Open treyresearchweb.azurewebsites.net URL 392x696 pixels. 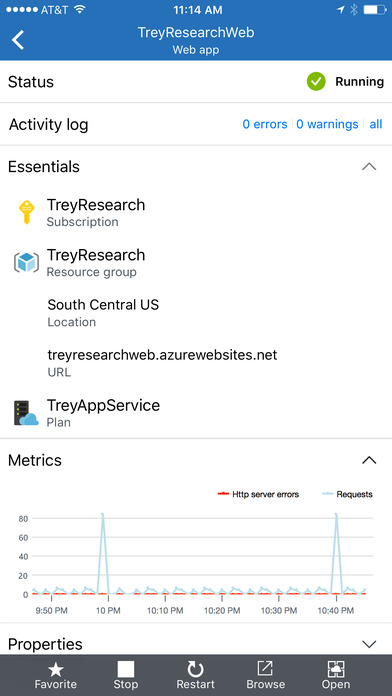click(x=162, y=355)
